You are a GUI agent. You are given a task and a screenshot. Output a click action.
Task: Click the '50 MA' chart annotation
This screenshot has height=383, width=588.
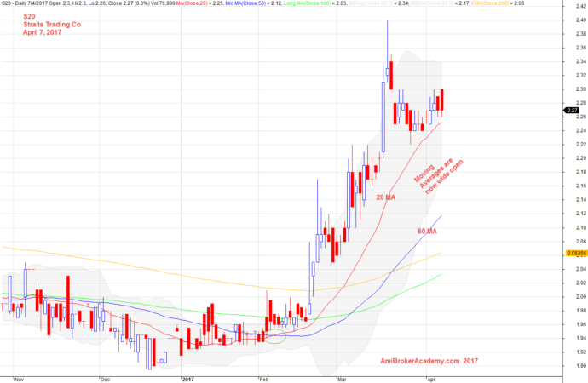pyautogui.click(x=428, y=232)
